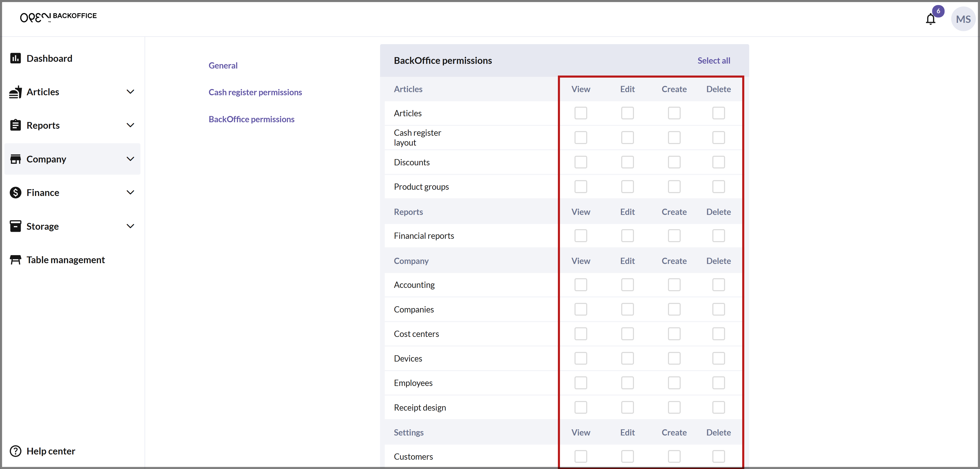Click the BackOffice permissions panel heading
The width and height of the screenshot is (980, 469).
[443, 60]
